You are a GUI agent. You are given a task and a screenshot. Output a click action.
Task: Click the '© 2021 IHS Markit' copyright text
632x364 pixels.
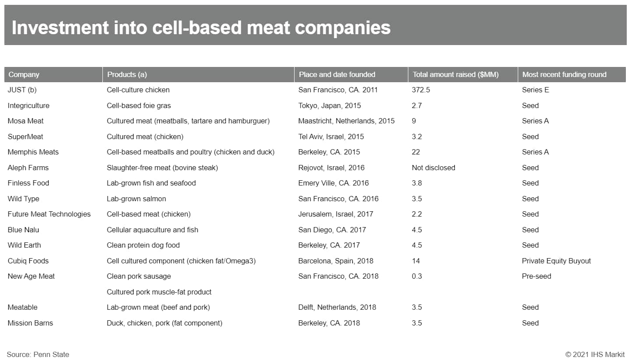pyautogui.click(x=595, y=354)
